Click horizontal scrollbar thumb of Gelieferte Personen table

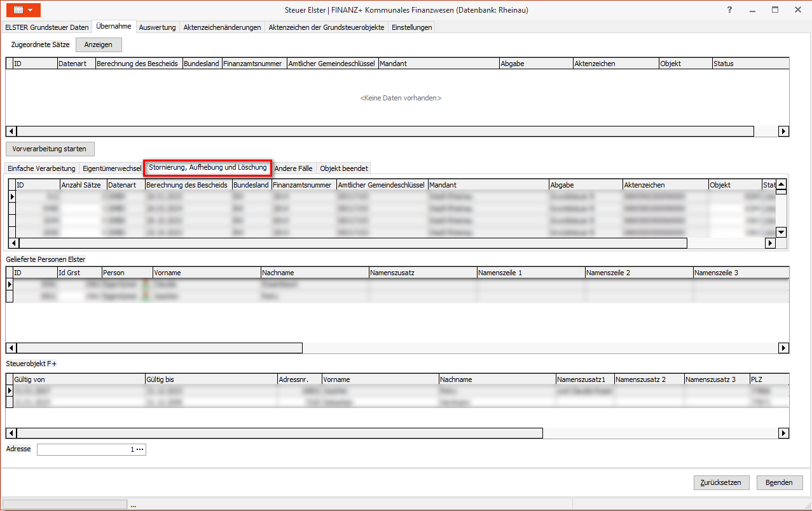coord(160,348)
